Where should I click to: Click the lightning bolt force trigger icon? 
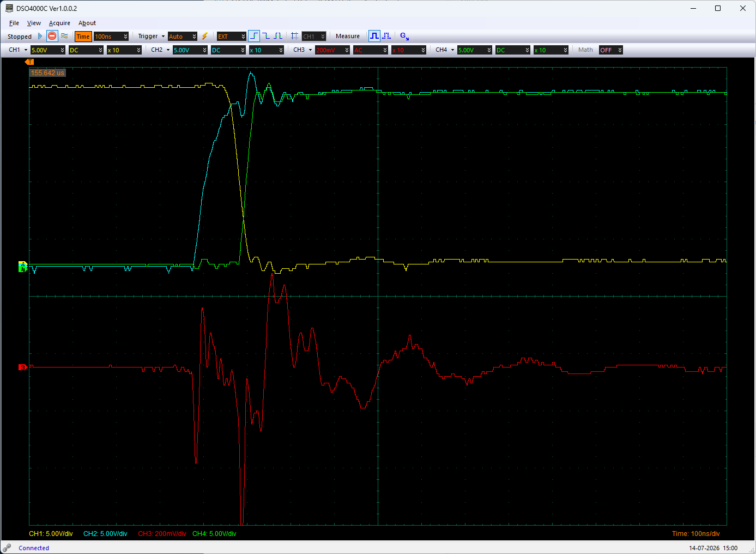point(205,36)
